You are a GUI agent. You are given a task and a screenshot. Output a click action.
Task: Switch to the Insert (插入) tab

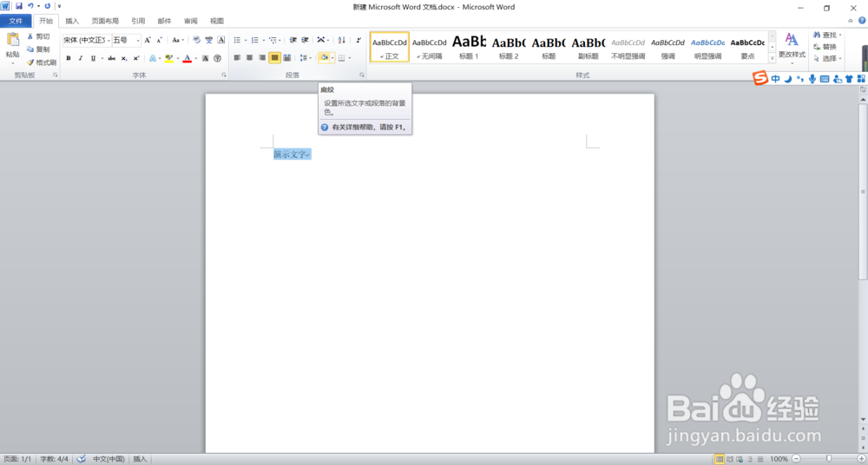[73, 21]
